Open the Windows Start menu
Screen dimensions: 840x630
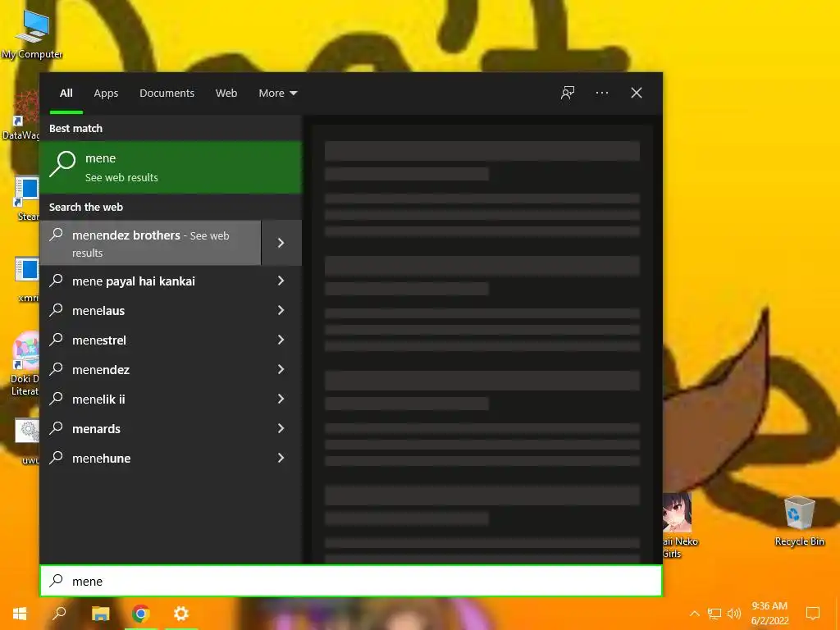point(20,614)
